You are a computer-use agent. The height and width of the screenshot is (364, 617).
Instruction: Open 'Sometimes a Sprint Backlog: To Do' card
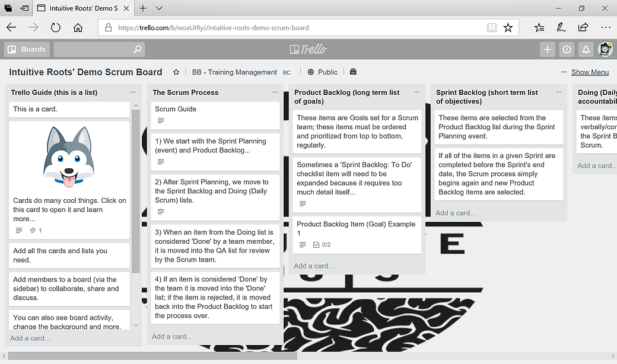pos(357,185)
